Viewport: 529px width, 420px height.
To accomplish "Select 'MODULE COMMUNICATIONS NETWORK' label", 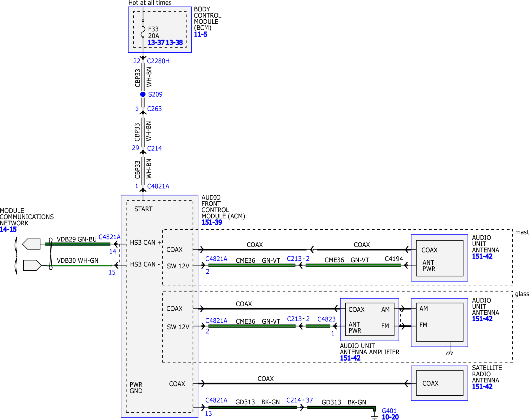I will tap(27, 217).
